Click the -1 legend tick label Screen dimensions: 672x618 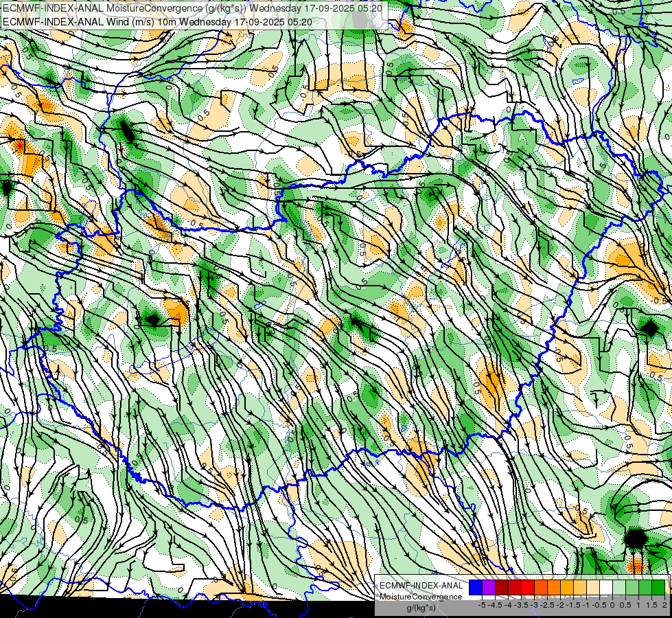(586, 605)
